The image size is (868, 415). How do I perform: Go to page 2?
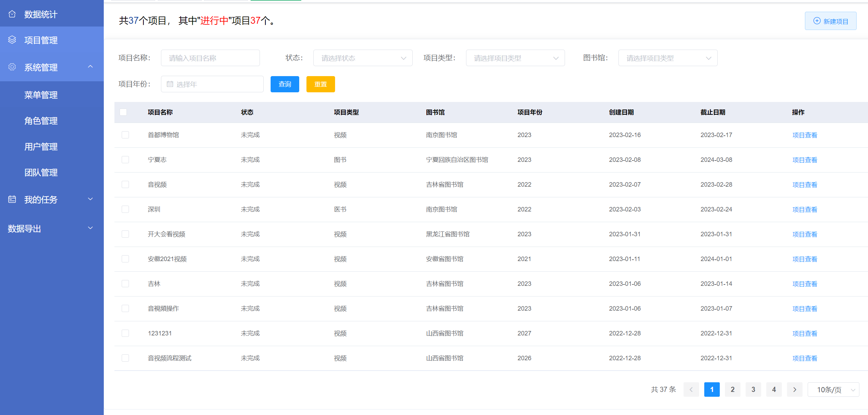click(733, 390)
